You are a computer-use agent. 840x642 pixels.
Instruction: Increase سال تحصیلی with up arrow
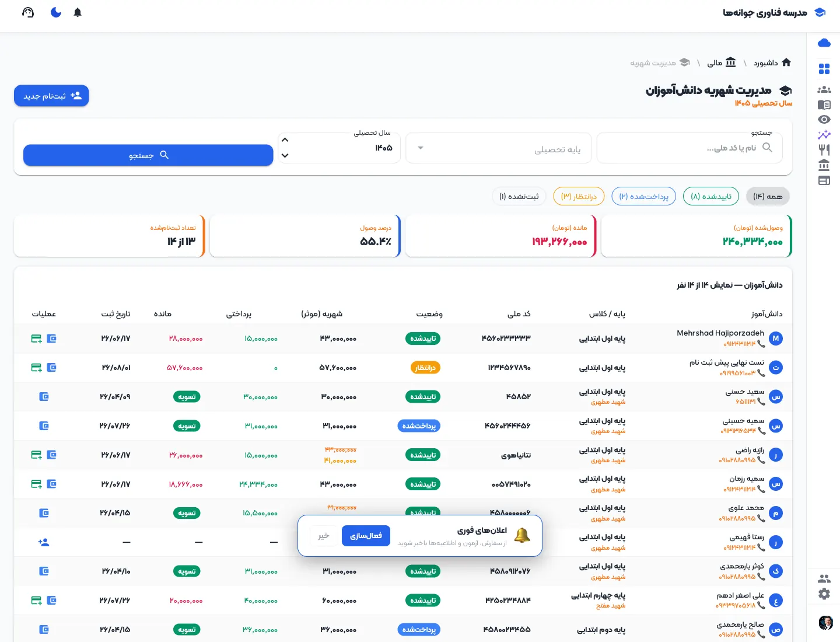click(285, 140)
